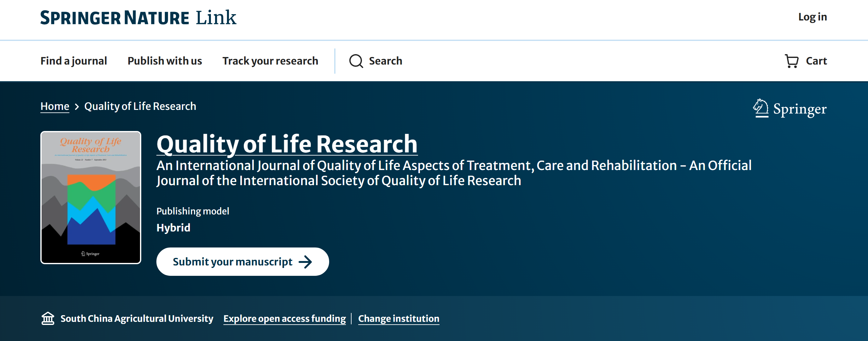
Task: Click the Springer horse logo
Action: pyautogui.click(x=761, y=108)
